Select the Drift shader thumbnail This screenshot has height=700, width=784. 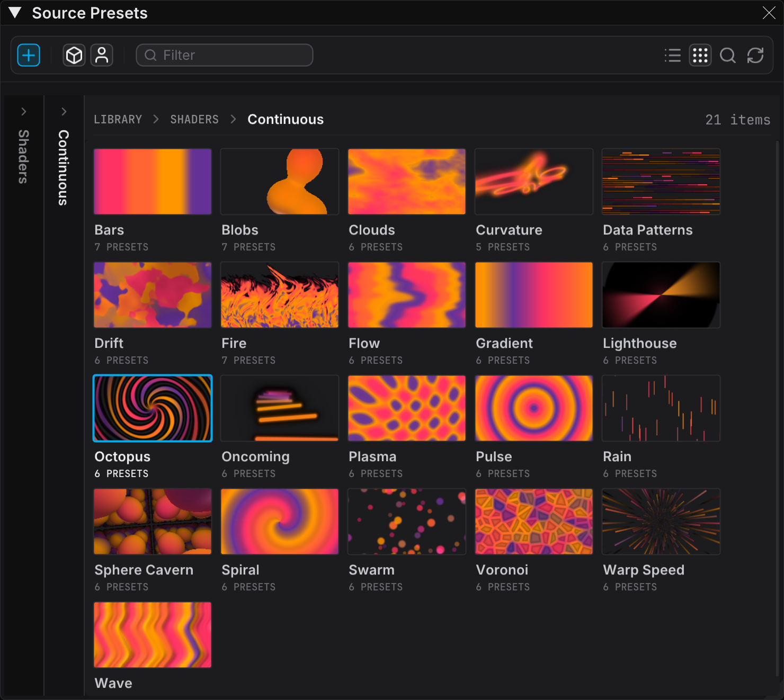(x=153, y=295)
